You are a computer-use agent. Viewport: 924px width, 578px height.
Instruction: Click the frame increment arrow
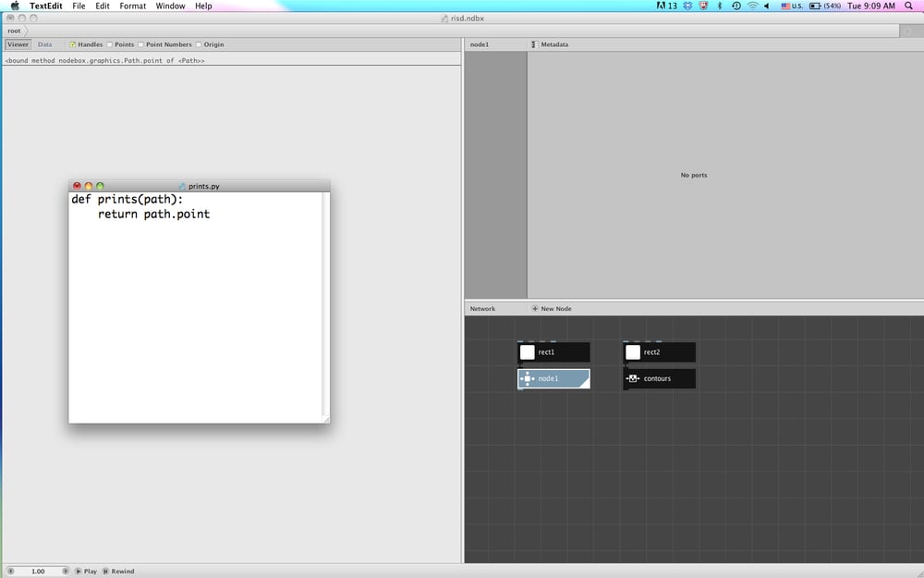pyautogui.click(x=65, y=571)
